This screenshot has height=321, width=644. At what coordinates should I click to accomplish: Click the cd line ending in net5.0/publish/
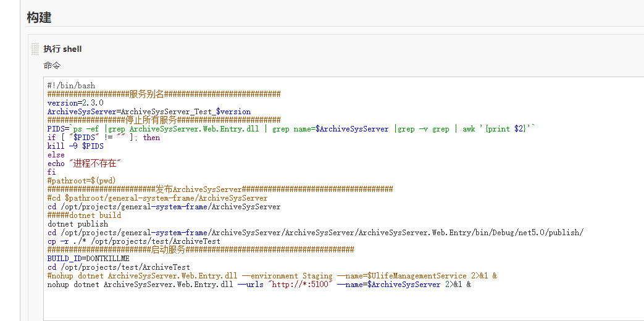click(x=315, y=232)
